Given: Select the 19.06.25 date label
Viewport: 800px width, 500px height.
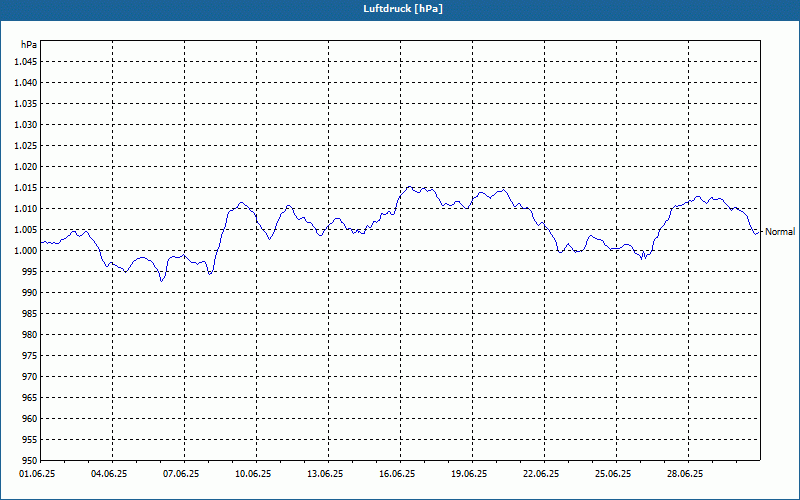Looking at the screenshot, I should (469, 474).
